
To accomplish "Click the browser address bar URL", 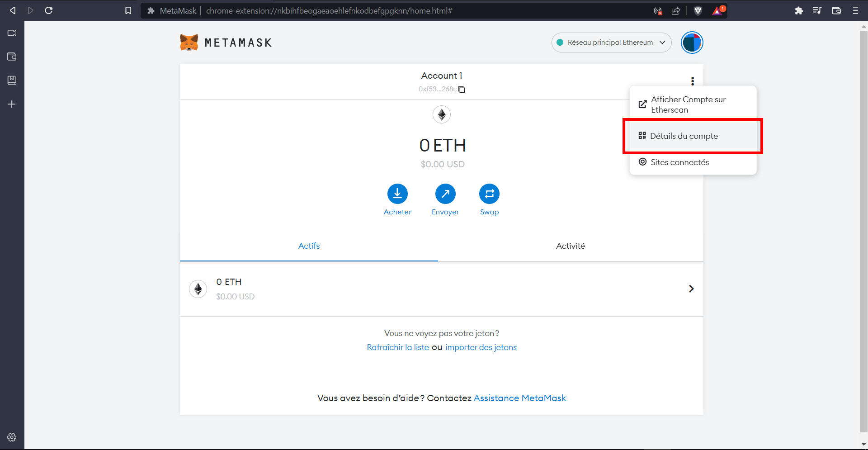I will [x=329, y=10].
